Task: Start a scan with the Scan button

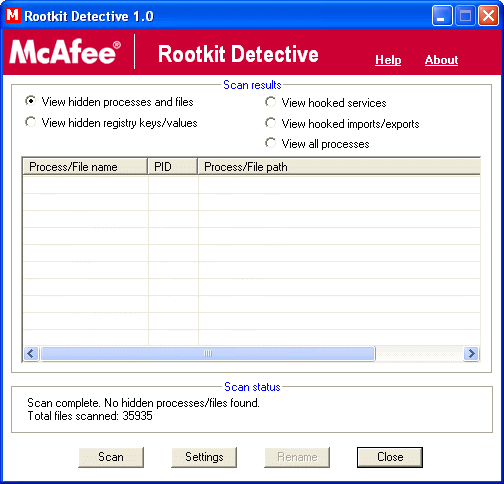Action: pos(111,457)
